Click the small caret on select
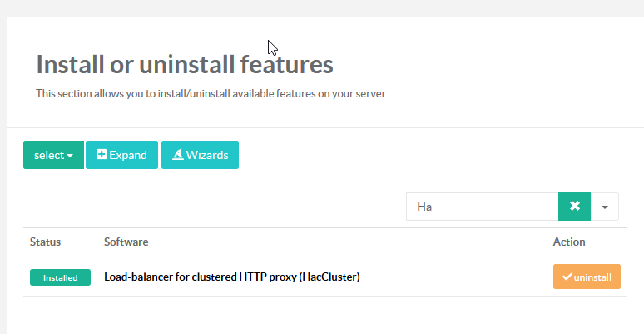Viewport: 644px width, 334px height. click(x=70, y=156)
